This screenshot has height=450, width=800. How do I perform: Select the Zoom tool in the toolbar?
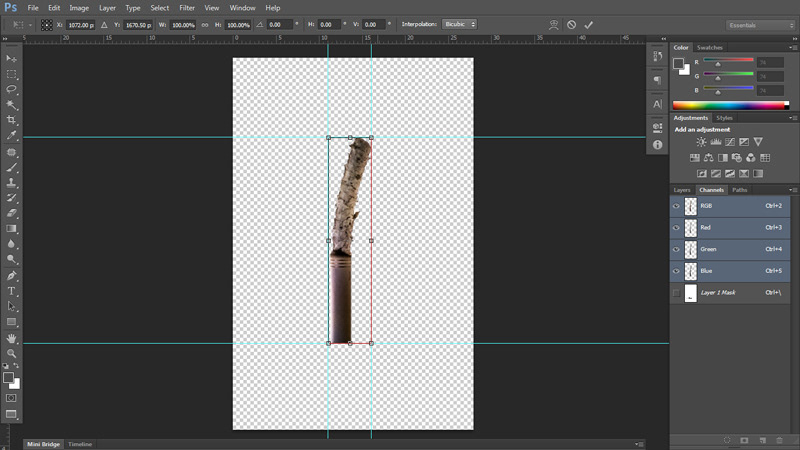[12, 353]
